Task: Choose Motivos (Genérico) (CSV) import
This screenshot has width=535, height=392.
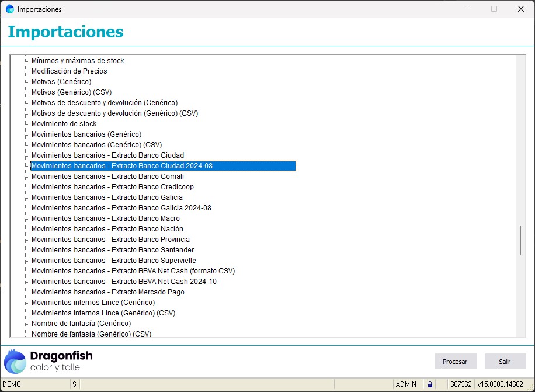Action: click(71, 92)
